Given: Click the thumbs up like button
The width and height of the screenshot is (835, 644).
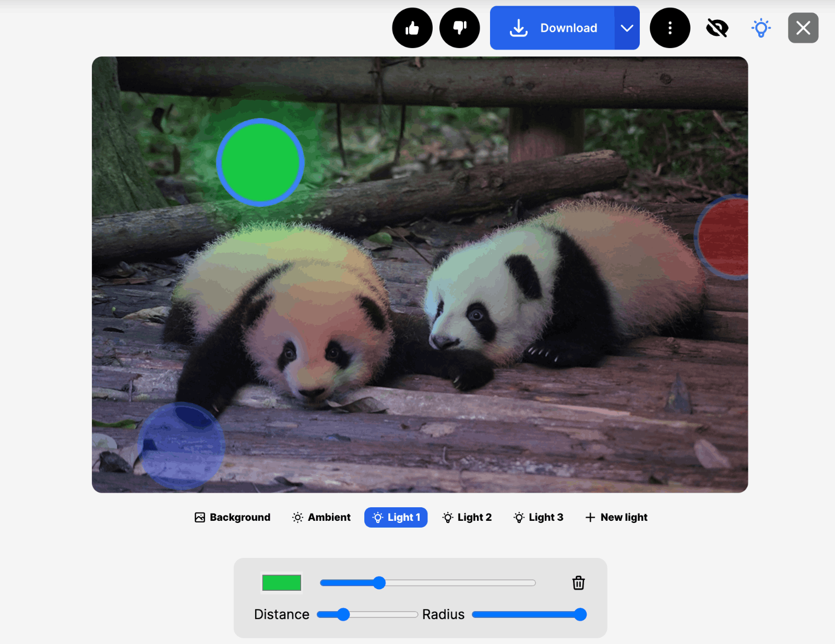Looking at the screenshot, I should coord(412,28).
